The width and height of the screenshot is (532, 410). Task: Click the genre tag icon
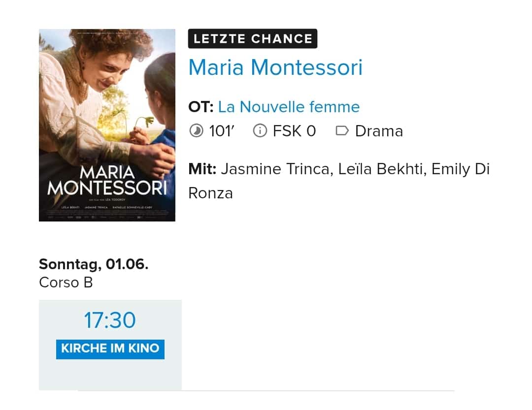point(342,130)
